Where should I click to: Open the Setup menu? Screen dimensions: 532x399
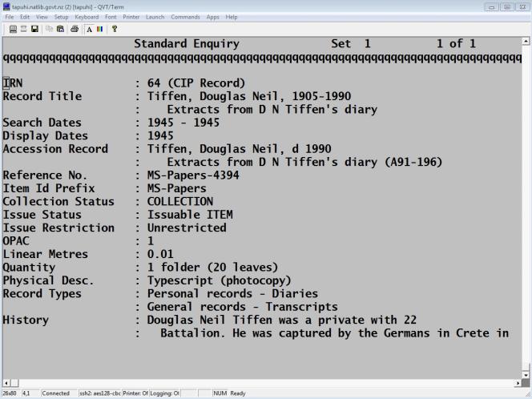pyautogui.click(x=61, y=17)
